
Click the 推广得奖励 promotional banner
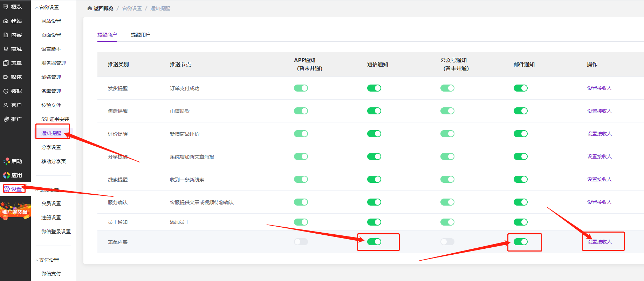point(15,211)
